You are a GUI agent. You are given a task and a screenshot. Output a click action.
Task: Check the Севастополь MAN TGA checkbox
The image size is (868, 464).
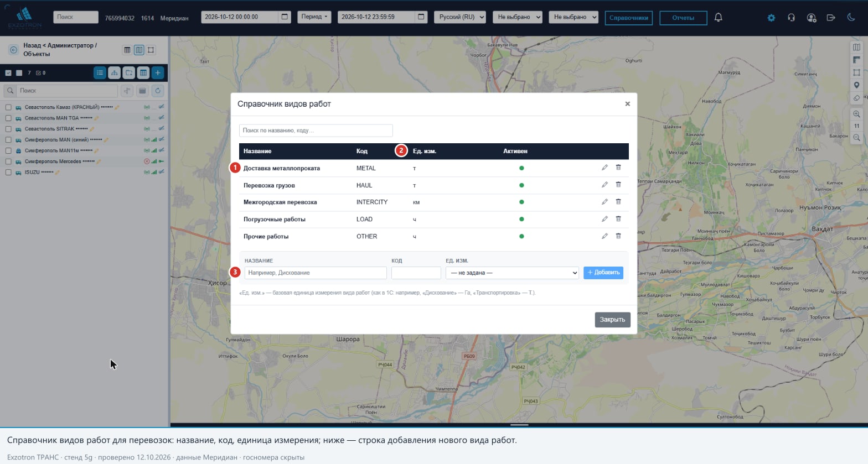pyautogui.click(x=8, y=118)
